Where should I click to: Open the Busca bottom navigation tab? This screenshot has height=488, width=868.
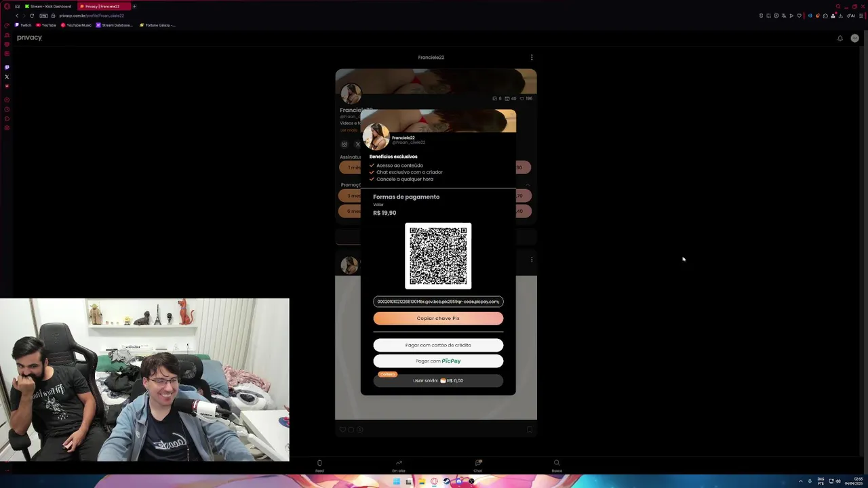(557, 466)
